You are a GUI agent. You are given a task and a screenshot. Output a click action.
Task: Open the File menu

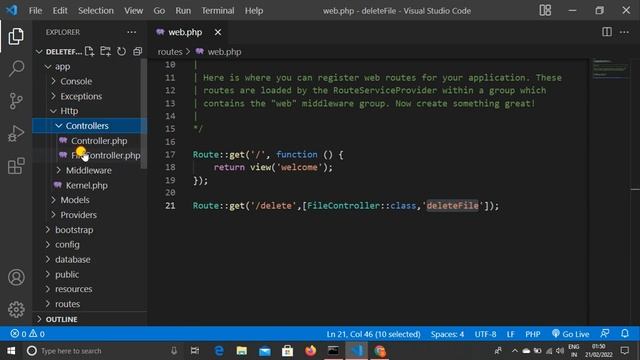(x=36, y=11)
